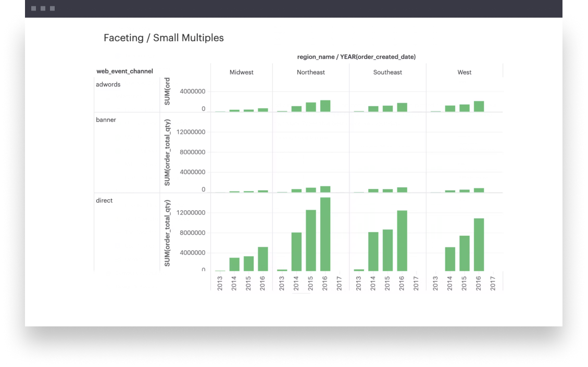Click the direct Midwest 2016 bar

click(x=262, y=259)
